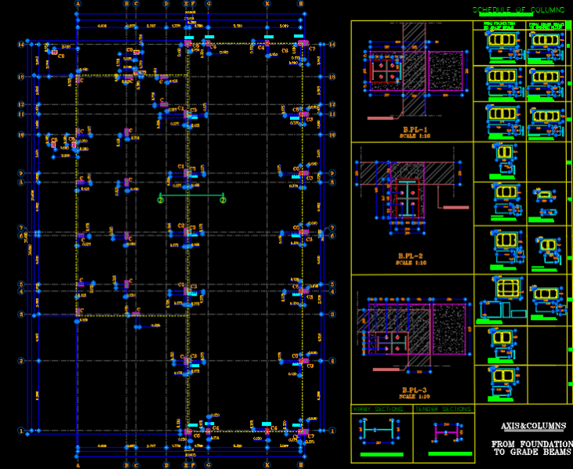The image size is (573, 469).
Task: Click grid bubble K below the plan
Action: coord(267,465)
